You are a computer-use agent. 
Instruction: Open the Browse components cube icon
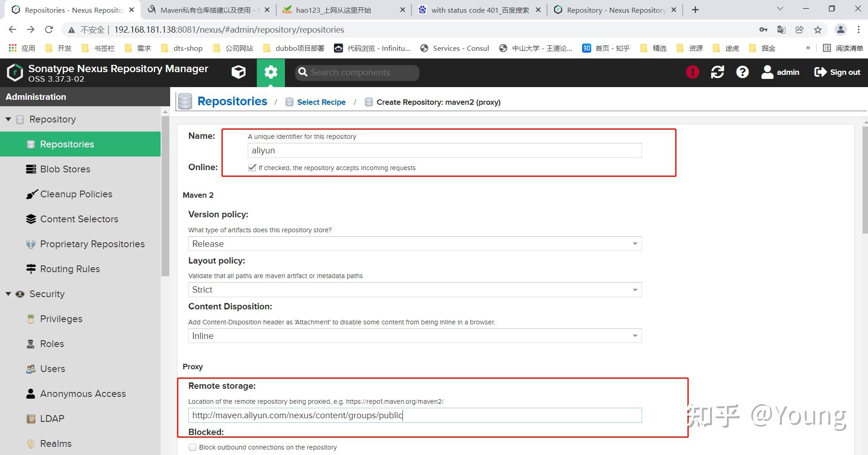[x=239, y=72]
